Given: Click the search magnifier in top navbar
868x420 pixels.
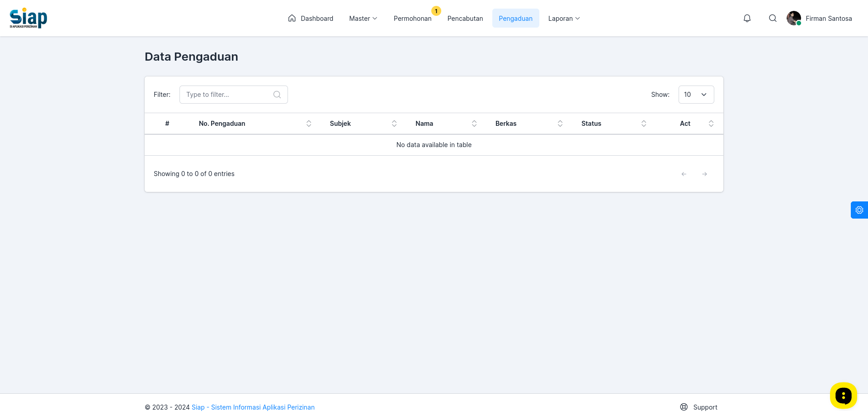Looking at the screenshot, I should [773, 18].
